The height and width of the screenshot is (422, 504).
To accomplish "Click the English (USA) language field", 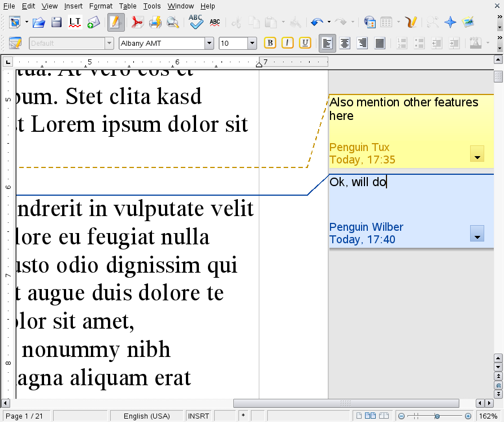I will pos(147,416).
